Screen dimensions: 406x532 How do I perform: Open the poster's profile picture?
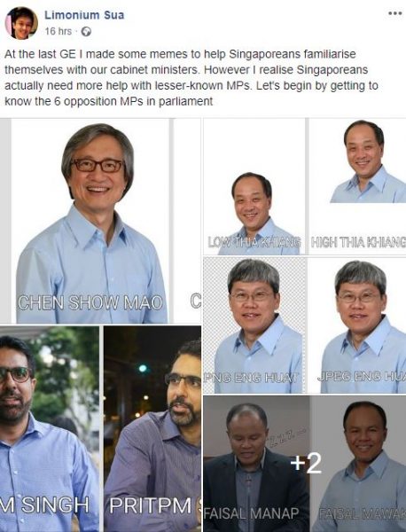[21, 23]
